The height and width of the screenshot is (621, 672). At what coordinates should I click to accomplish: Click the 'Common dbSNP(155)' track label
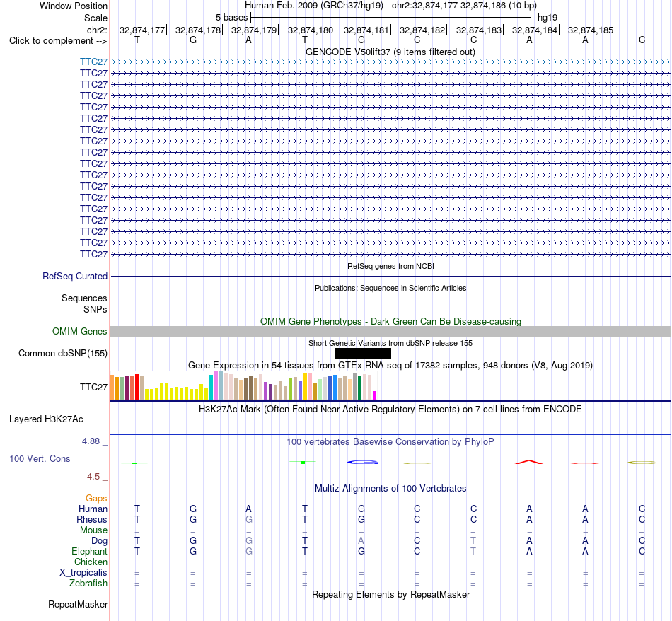62,353
